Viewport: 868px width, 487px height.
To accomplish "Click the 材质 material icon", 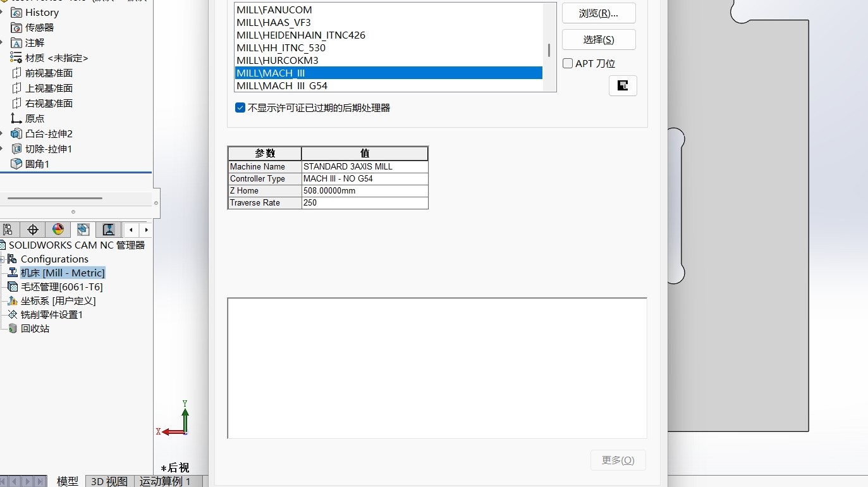I will point(16,58).
